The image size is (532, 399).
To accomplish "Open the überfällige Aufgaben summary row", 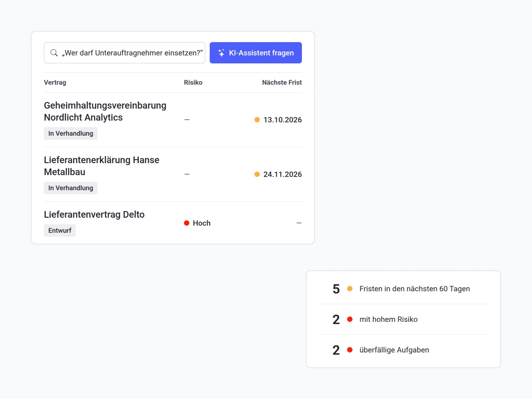I will pos(403,350).
